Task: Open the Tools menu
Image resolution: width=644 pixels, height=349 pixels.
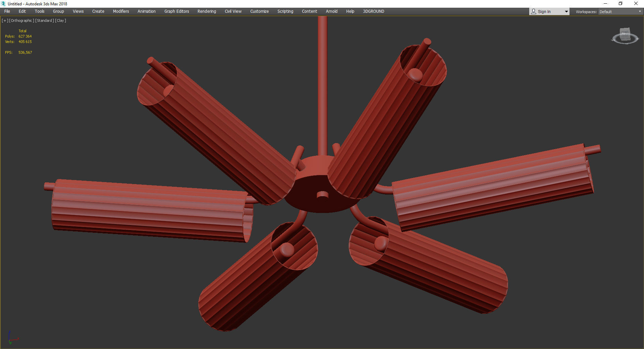Action: coord(40,11)
